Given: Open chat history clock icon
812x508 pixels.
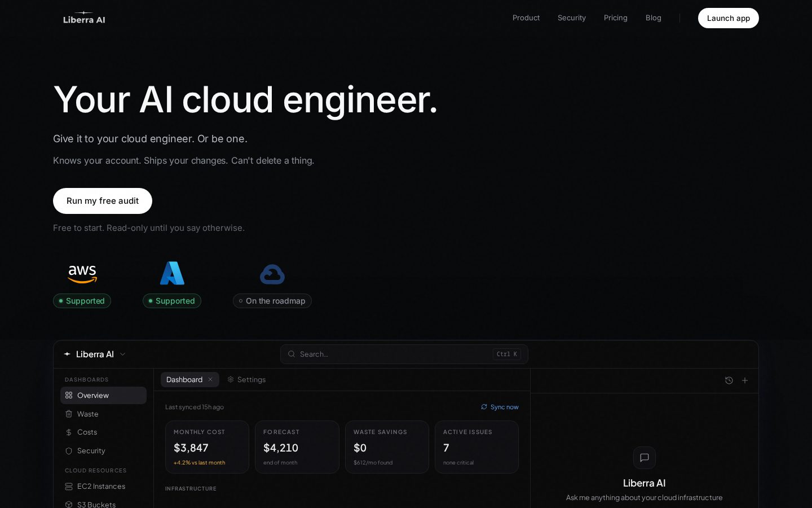Looking at the screenshot, I should point(729,380).
